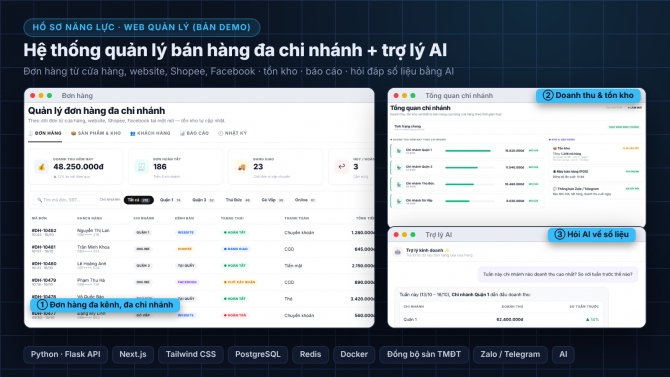Filter orders by Thủ Đức chip
The width and height of the screenshot is (670, 377).
pos(238,200)
